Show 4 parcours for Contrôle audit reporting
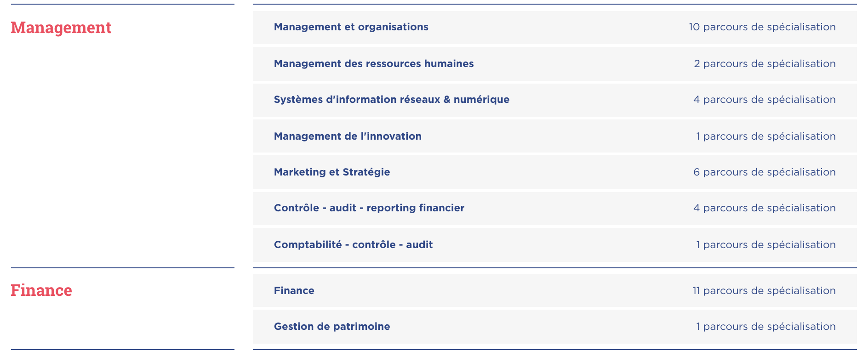Screen dimensions: 868x351 pyautogui.click(x=764, y=208)
